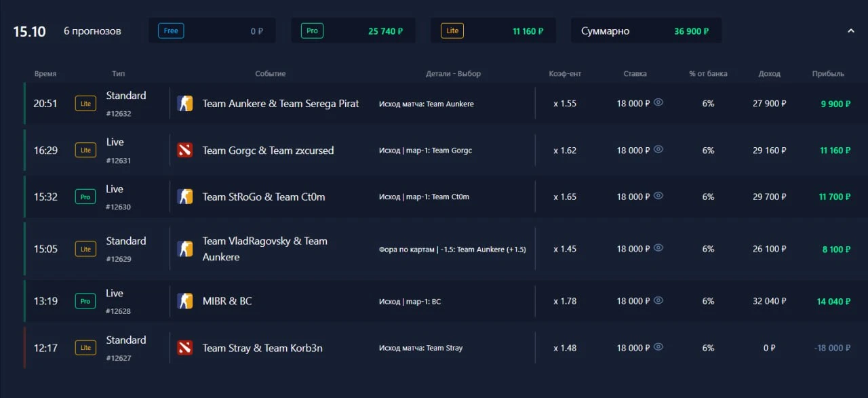
Task: Open the Team Gorgc & Team zxcursed event
Action: (x=268, y=151)
